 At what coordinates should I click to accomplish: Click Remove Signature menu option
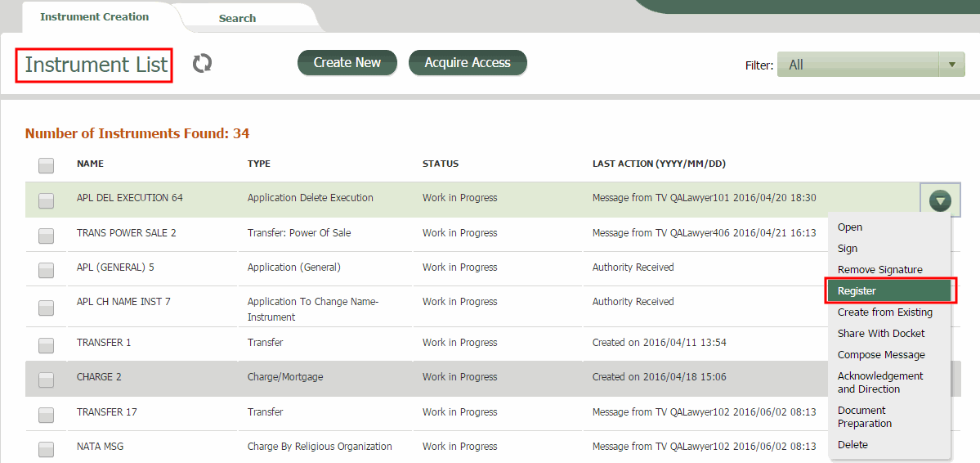click(x=879, y=270)
